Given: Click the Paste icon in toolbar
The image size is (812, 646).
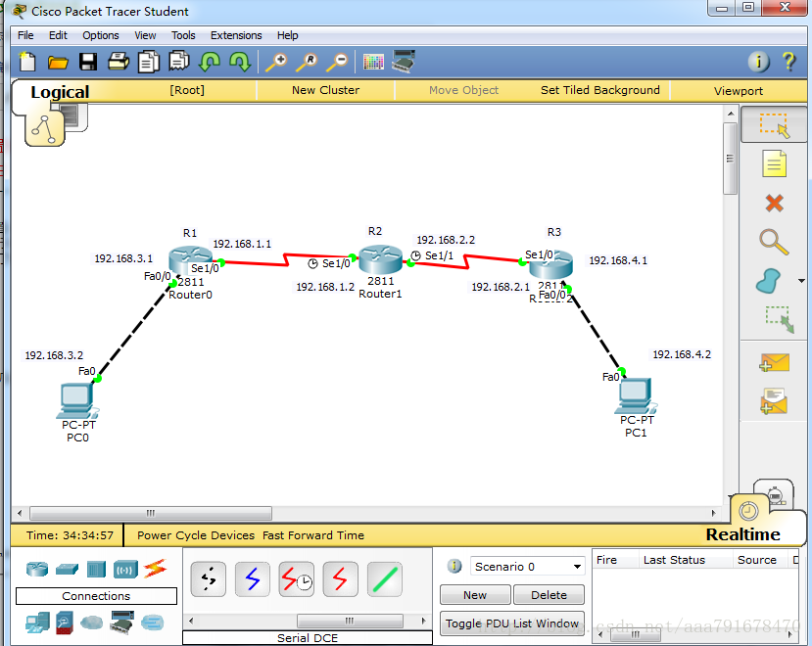Looking at the screenshot, I should pos(179,61).
